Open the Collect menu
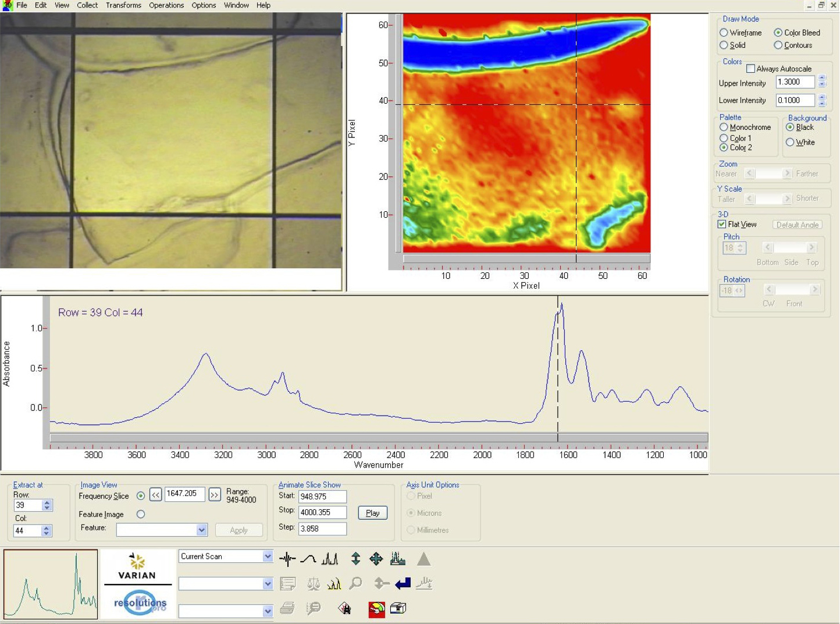 (87, 5)
